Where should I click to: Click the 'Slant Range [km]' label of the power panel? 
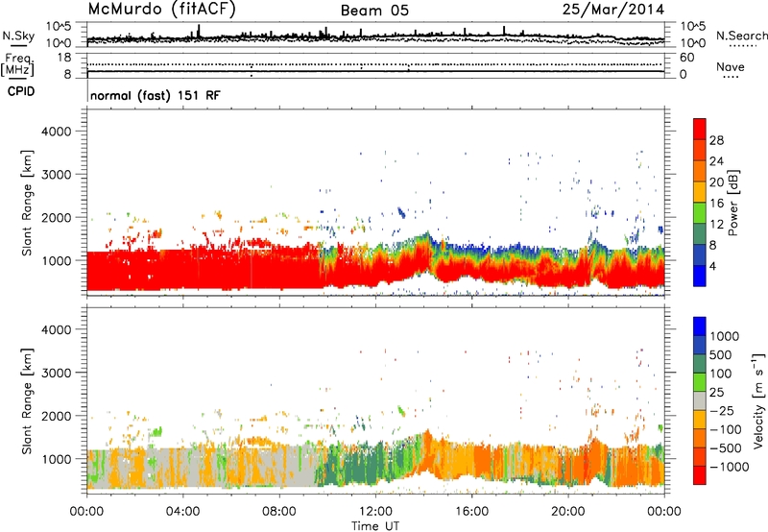27,203
